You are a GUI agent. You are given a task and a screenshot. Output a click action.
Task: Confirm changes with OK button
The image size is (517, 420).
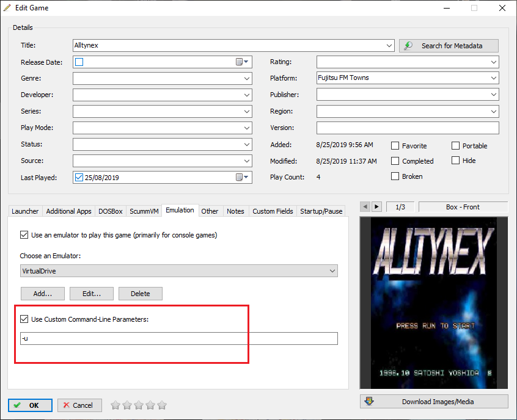pyautogui.click(x=30, y=405)
